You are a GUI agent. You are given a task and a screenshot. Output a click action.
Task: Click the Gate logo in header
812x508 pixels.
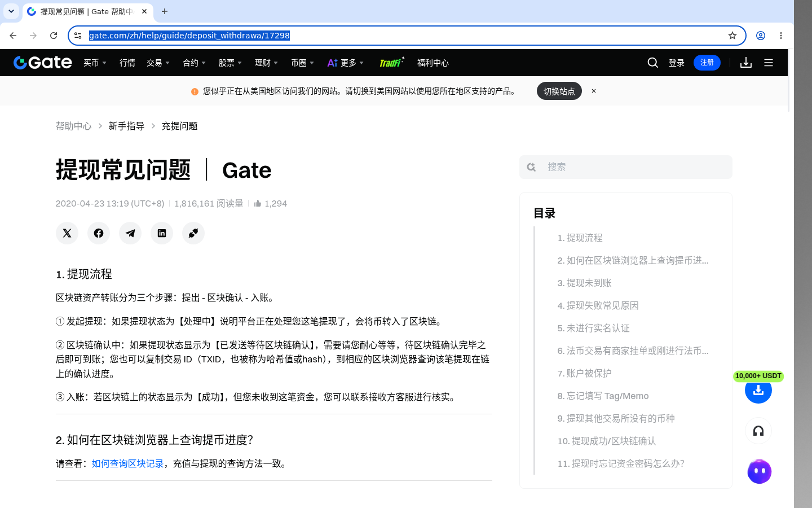pos(43,63)
